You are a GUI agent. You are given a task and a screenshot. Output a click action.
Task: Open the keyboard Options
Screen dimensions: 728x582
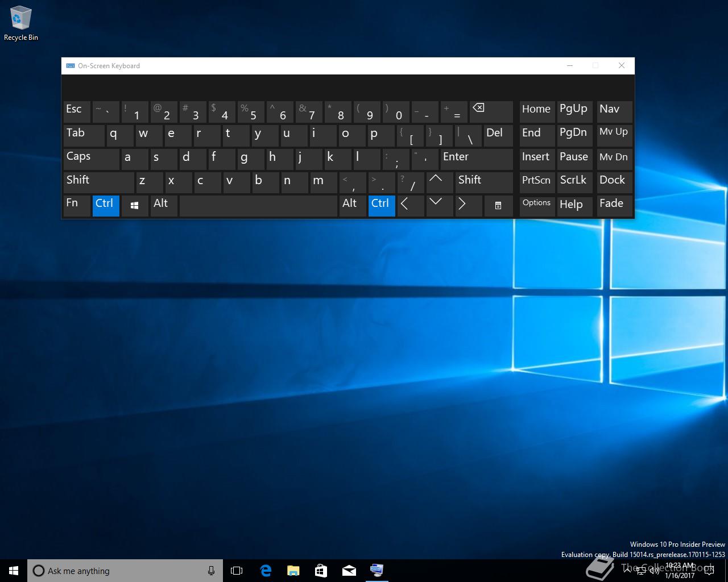[537, 206]
